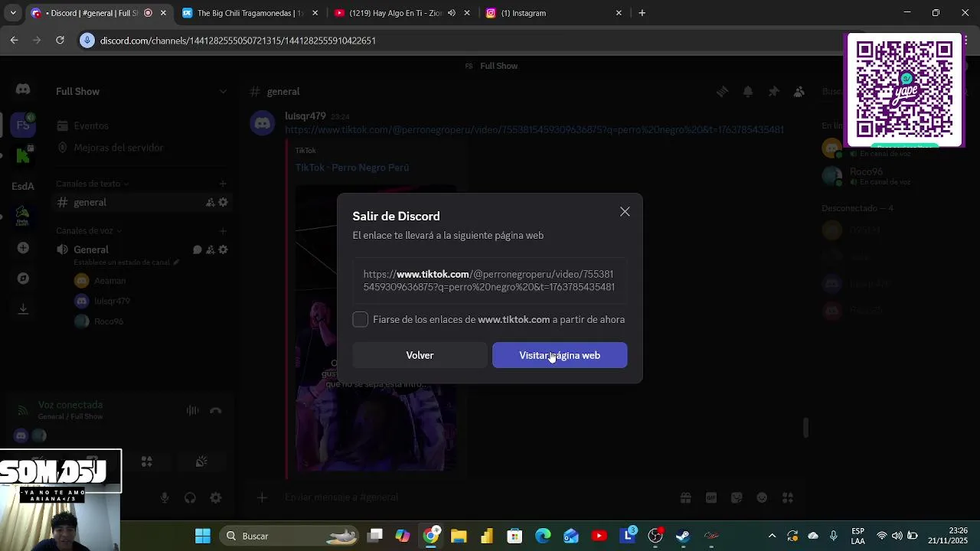This screenshot has width=980, height=551.
Task: Close the Salir de Discord dialog
Action: [625, 212]
